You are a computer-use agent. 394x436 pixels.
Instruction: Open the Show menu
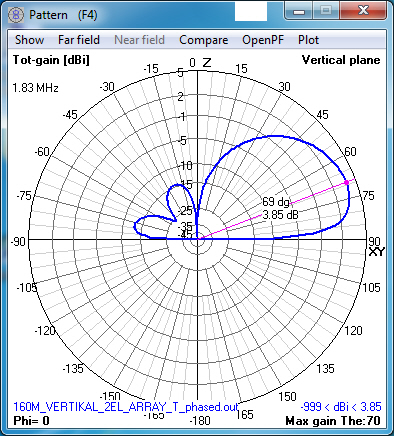tap(29, 40)
